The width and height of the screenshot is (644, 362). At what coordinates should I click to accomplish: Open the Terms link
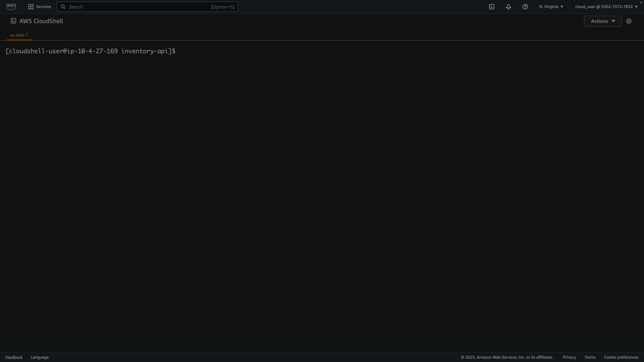[x=590, y=357]
